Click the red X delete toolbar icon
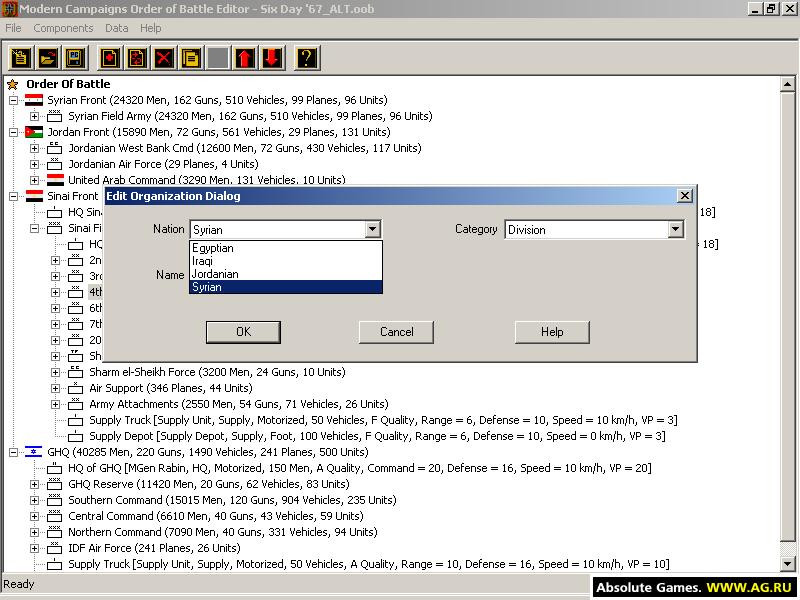Image resolution: width=800 pixels, height=600 pixels. pyautogui.click(x=164, y=58)
